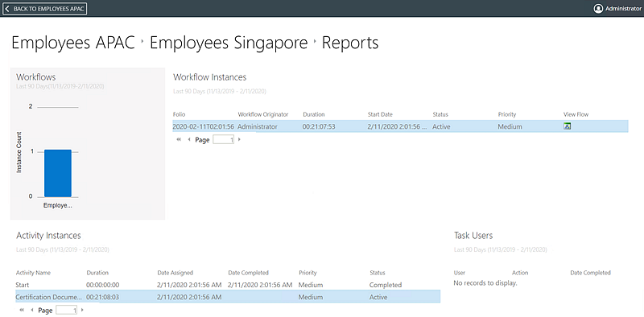
Task: Click the Activity Instances page number field
Action: click(67, 310)
